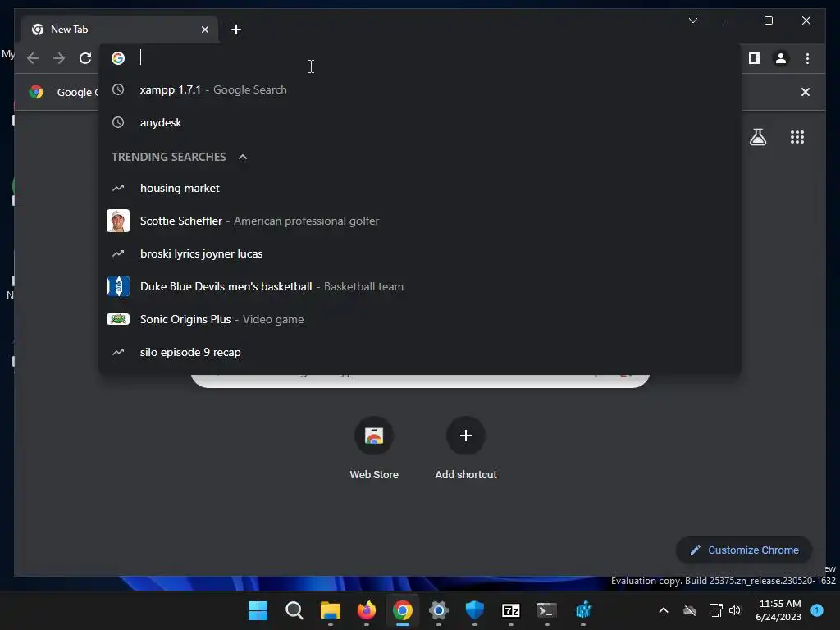
Task: Click the Google icon in address bar
Action: pos(118,58)
